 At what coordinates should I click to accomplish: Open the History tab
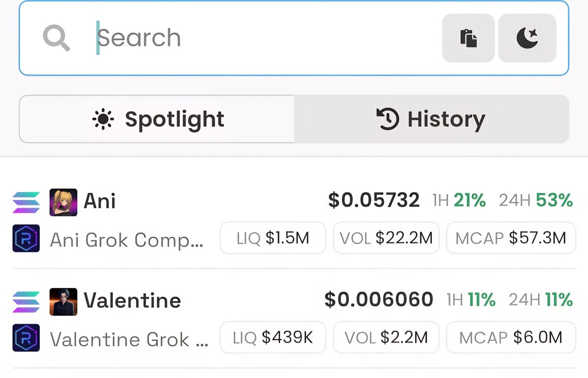click(x=431, y=119)
